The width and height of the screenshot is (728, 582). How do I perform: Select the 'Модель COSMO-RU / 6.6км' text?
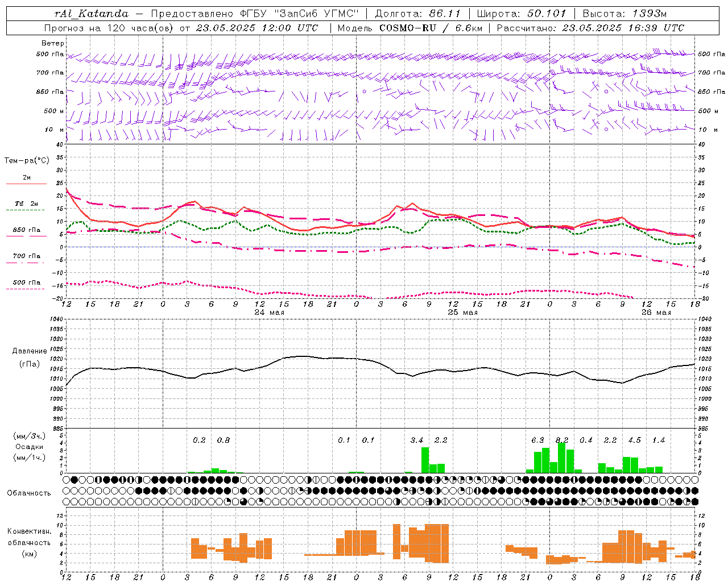[x=410, y=28]
